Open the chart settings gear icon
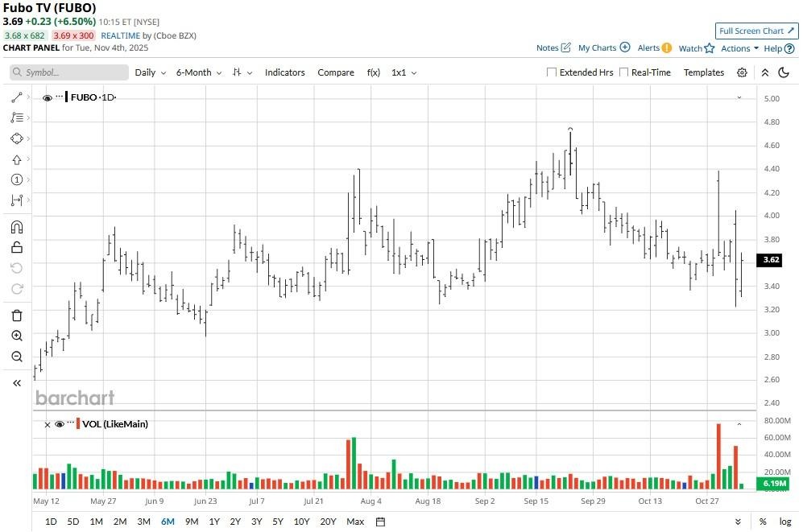Image resolution: width=803 pixels, height=532 pixels. (742, 72)
